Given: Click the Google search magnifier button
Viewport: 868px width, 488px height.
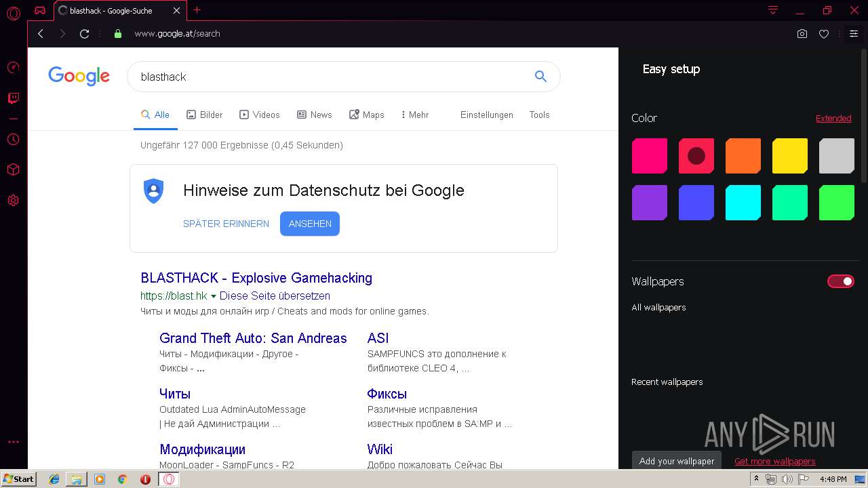Looking at the screenshot, I should pyautogui.click(x=540, y=77).
